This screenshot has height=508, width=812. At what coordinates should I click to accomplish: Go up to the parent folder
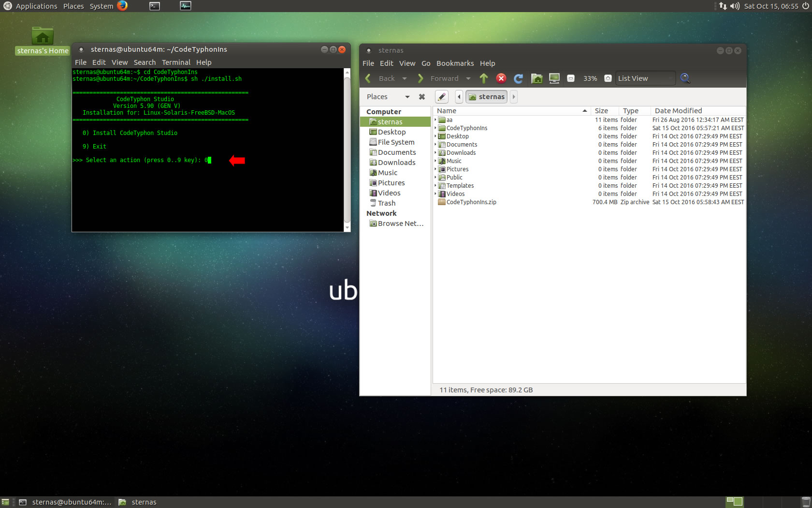pos(484,78)
